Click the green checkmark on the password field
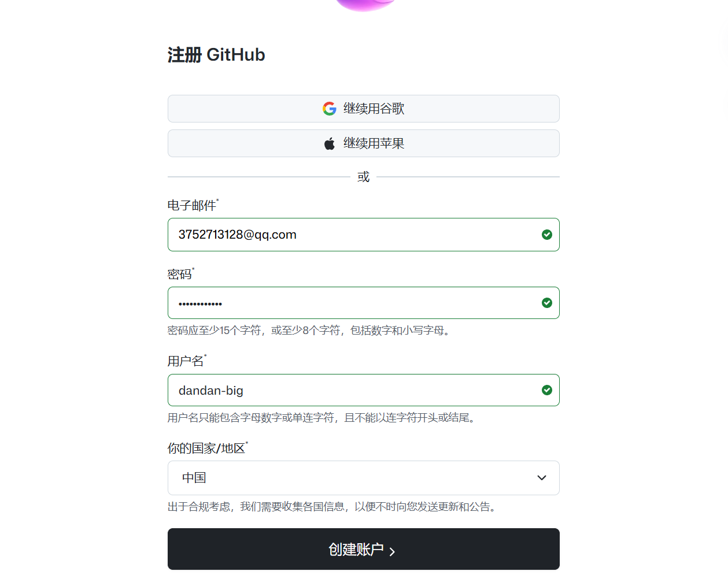 (x=547, y=302)
